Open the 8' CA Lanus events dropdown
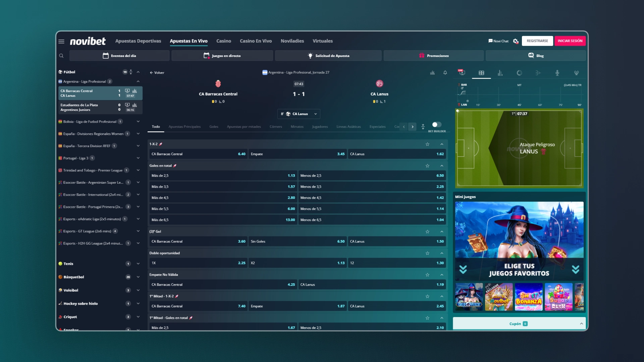Viewport: 644px width, 362px height. tap(299, 114)
